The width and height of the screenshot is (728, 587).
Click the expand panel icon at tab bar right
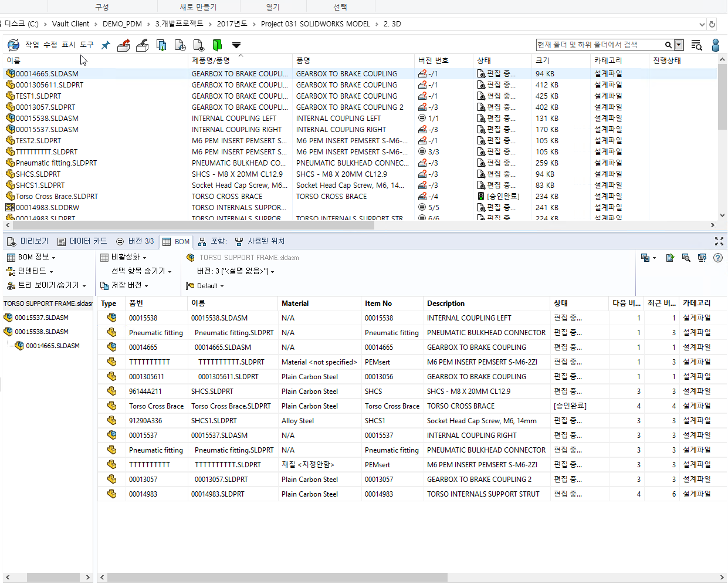(719, 241)
